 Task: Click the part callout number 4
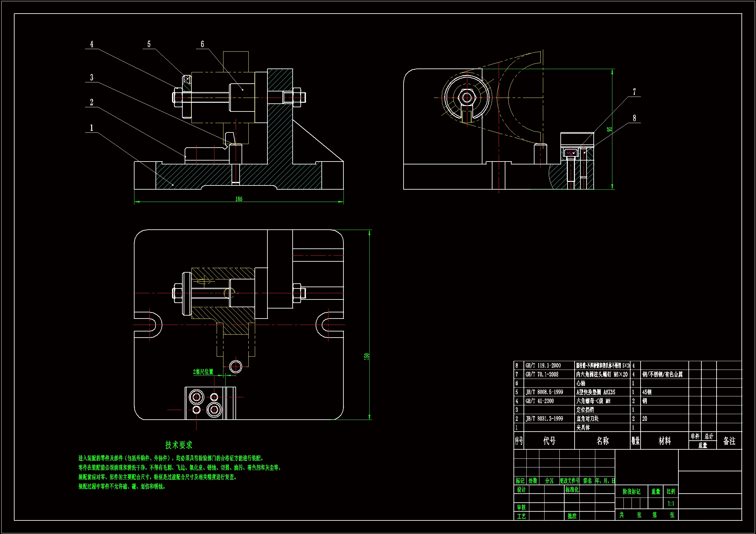point(92,44)
